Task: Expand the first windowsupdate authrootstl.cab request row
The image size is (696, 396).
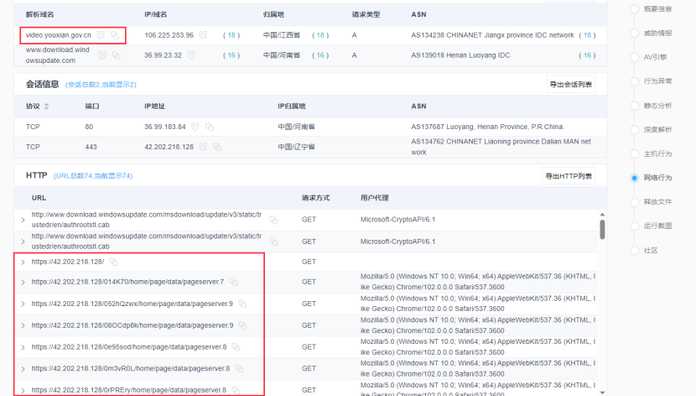Action: (x=23, y=220)
